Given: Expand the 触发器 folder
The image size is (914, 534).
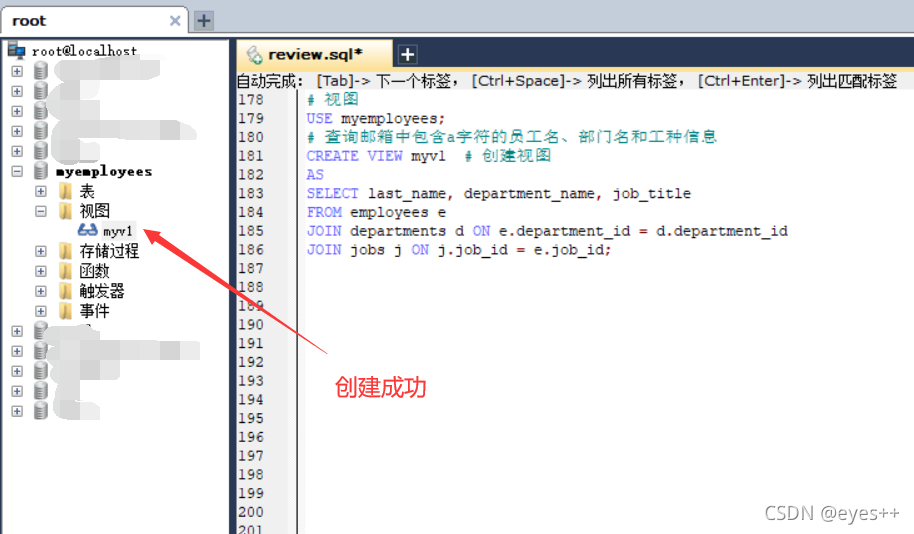Looking at the screenshot, I should click(x=41, y=291).
